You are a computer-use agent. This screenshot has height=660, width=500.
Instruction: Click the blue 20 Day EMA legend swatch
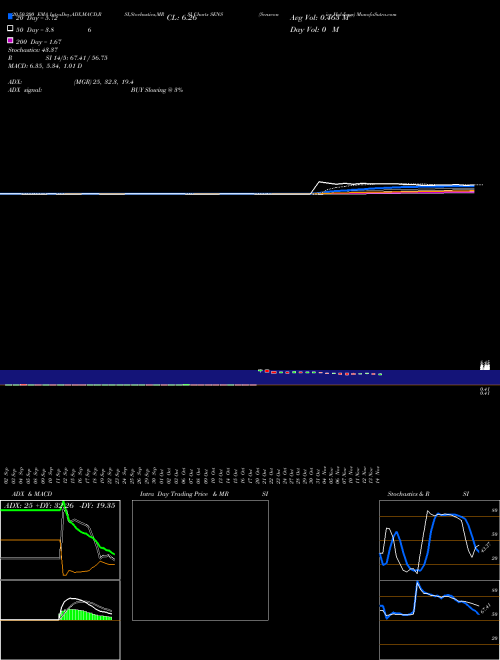(10, 16)
